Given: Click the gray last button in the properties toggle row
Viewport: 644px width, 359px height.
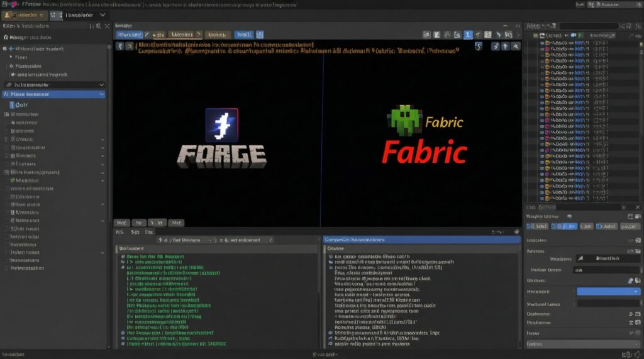Looking at the screenshot, I should click(629, 226).
